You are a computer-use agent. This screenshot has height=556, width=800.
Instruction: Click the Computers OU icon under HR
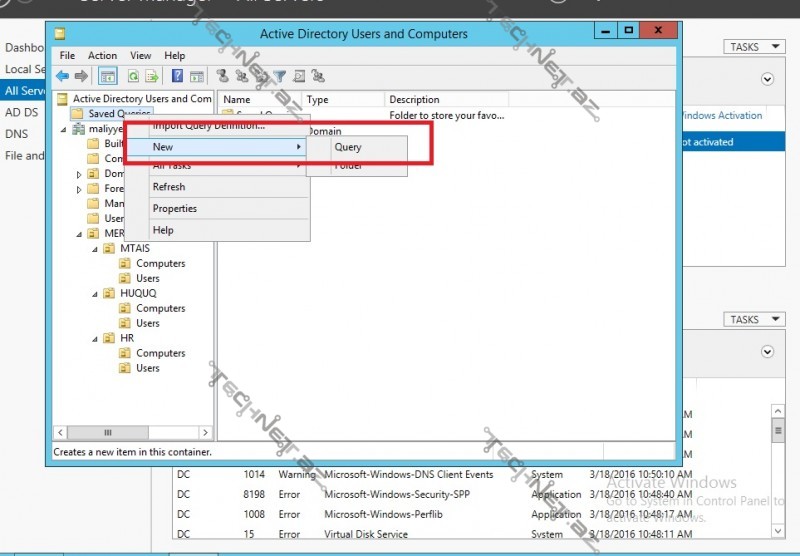[x=124, y=353]
